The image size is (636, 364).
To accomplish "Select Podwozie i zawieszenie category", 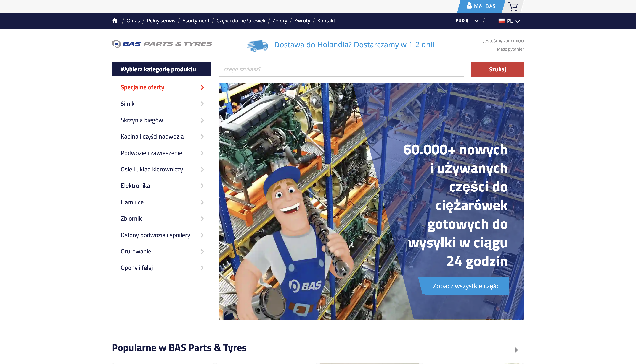I will click(151, 153).
